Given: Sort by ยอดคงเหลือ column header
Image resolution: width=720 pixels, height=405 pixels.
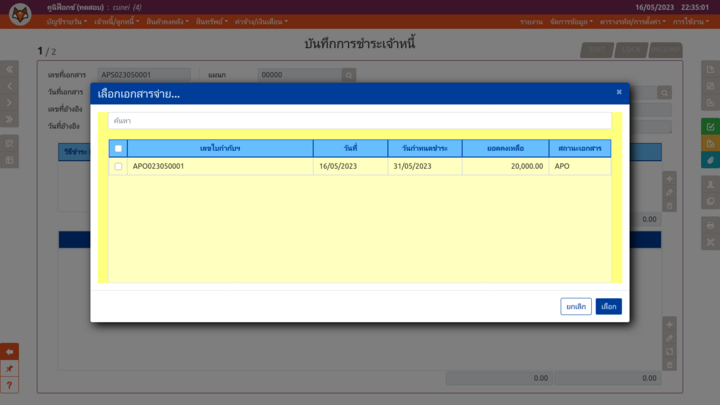Looking at the screenshot, I should click(x=506, y=148).
